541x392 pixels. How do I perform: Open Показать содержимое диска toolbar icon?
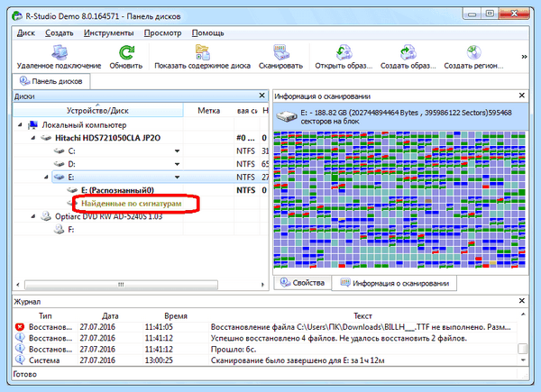[x=202, y=52]
